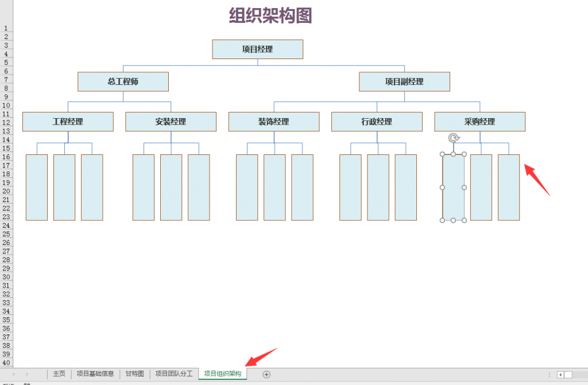588x385 pixels.
Task: Switch to the 甘特图 sheet tab
Action: click(134, 373)
